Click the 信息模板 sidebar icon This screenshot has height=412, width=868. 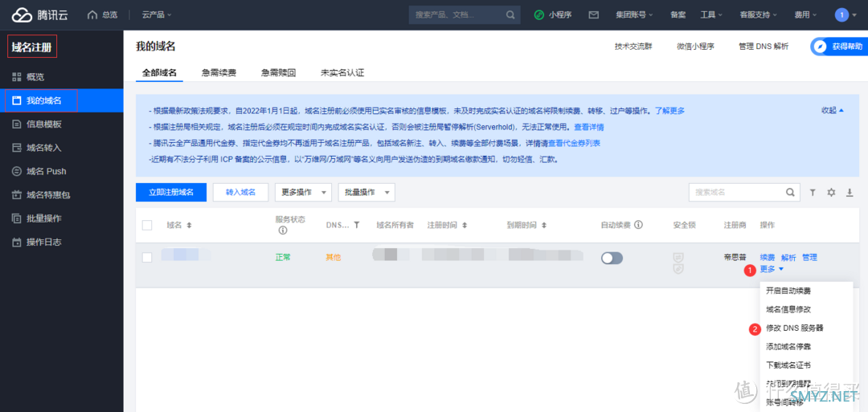point(17,124)
